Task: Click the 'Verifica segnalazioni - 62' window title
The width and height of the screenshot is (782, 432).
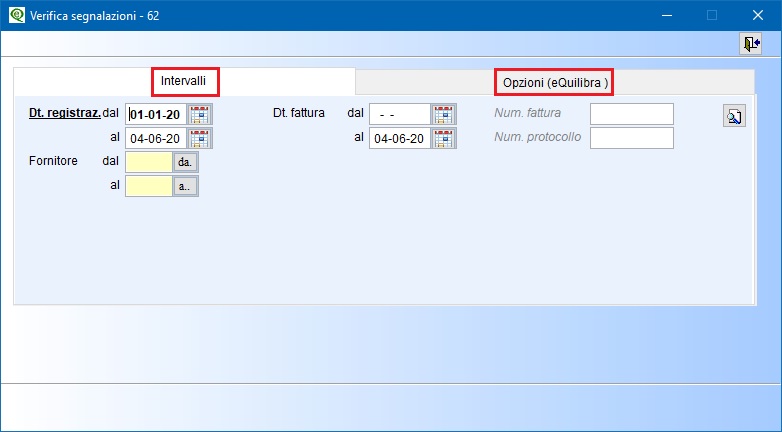Action: point(95,15)
